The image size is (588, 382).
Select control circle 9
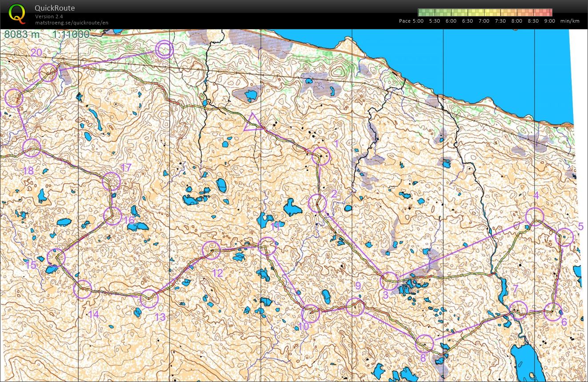(355, 307)
